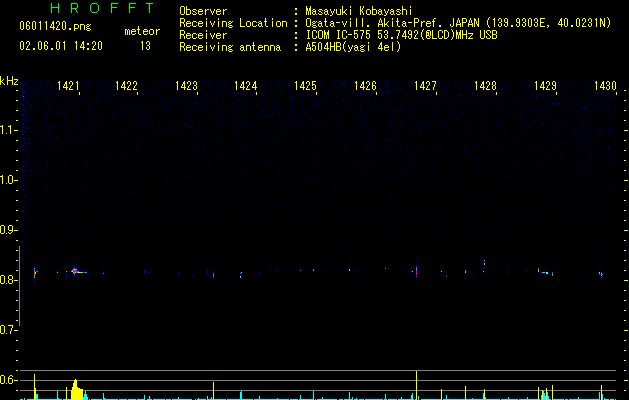Click the Receiving Location label
This screenshot has height=400, width=629.
pos(233,23)
